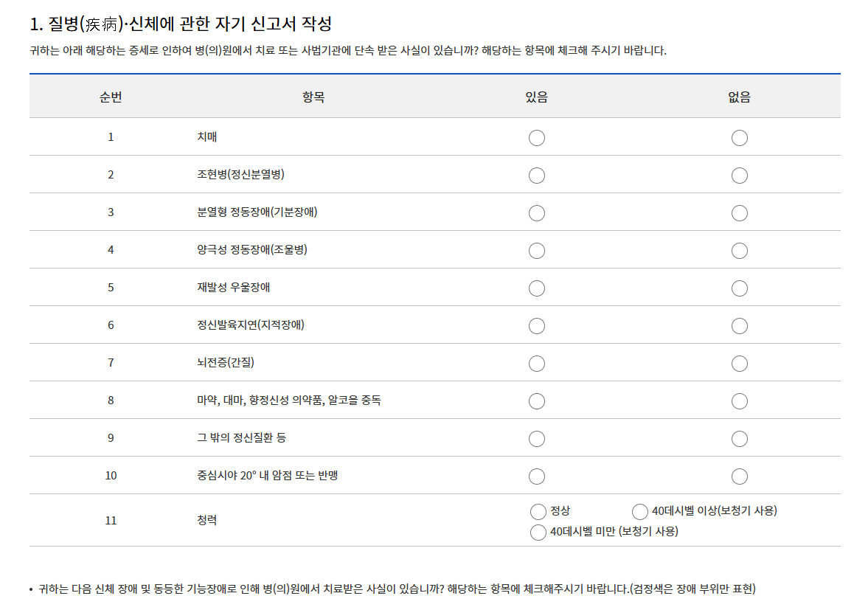Choose '있음' for 분열형 정동장애(기분장애)

pos(537,212)
